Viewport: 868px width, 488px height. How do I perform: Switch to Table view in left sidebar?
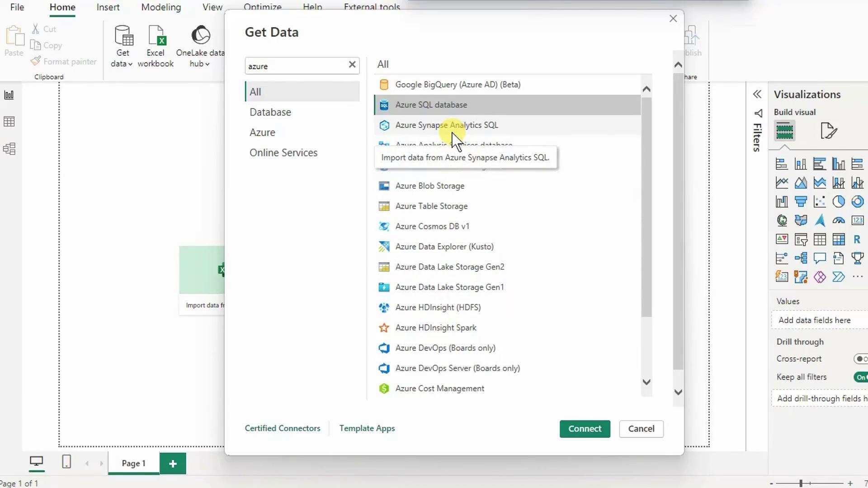(9, 122)
